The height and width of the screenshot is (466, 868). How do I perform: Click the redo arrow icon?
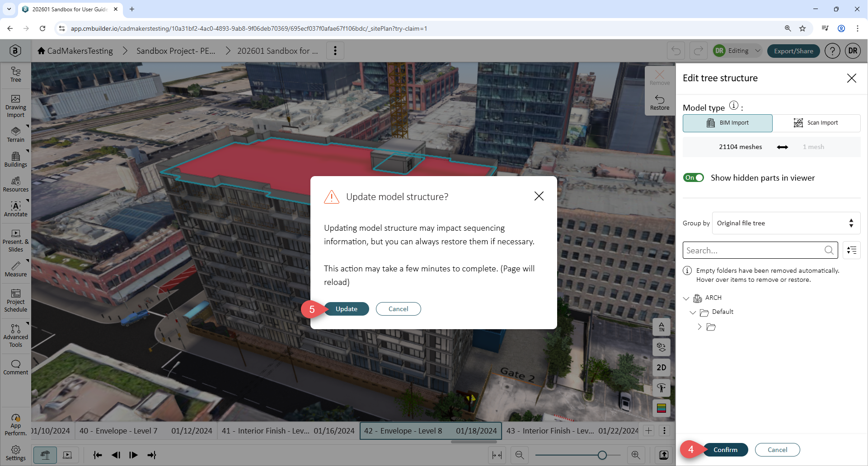pos(698,51)
